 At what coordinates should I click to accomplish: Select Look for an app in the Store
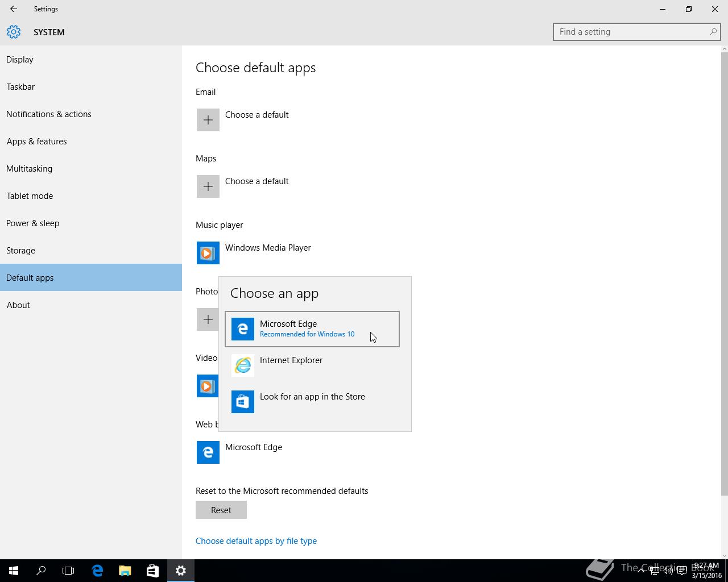(312, 402)
